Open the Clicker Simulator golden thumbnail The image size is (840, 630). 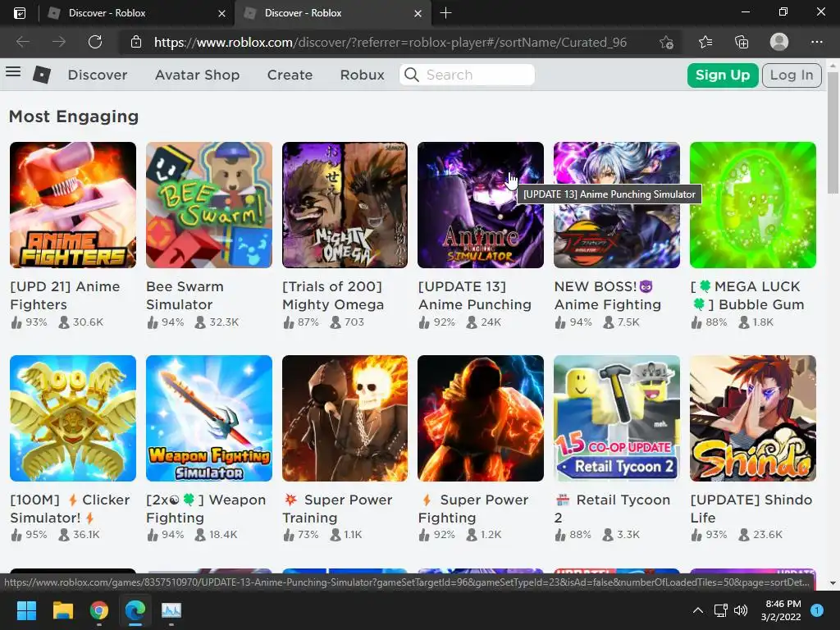pyautogui.click(x=73, y=418)
